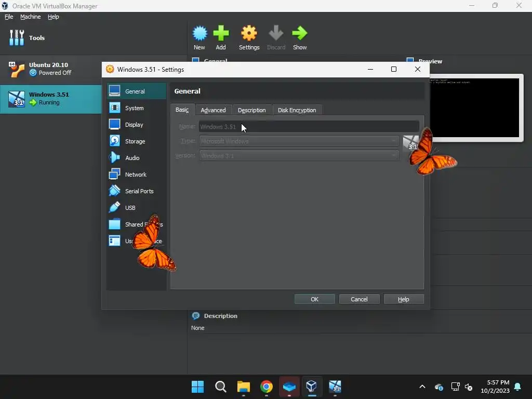Open the Machine menu
532x399 pixels.
coord(31,17)
